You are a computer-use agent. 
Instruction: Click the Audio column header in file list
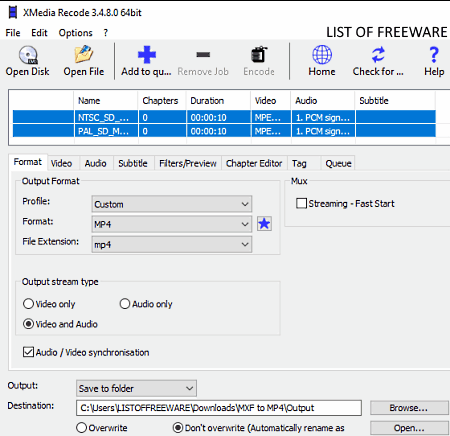coord(323,100)
